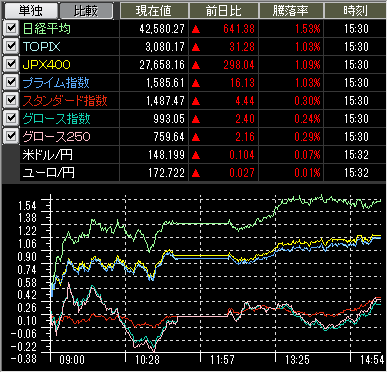Toggle the TOPIX checkbox
The width and height of the screenshot is (388, 373).
(x=11, y=46)
